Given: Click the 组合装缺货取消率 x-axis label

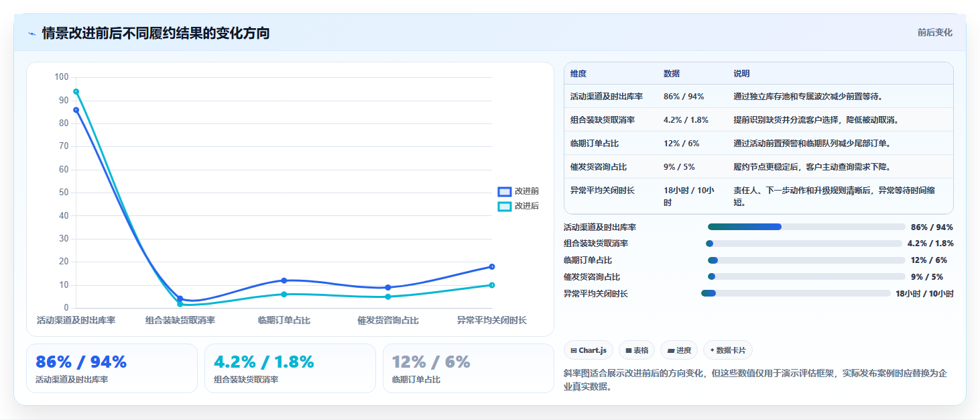Looking at the screenshot, I should [x=180, y=321].
